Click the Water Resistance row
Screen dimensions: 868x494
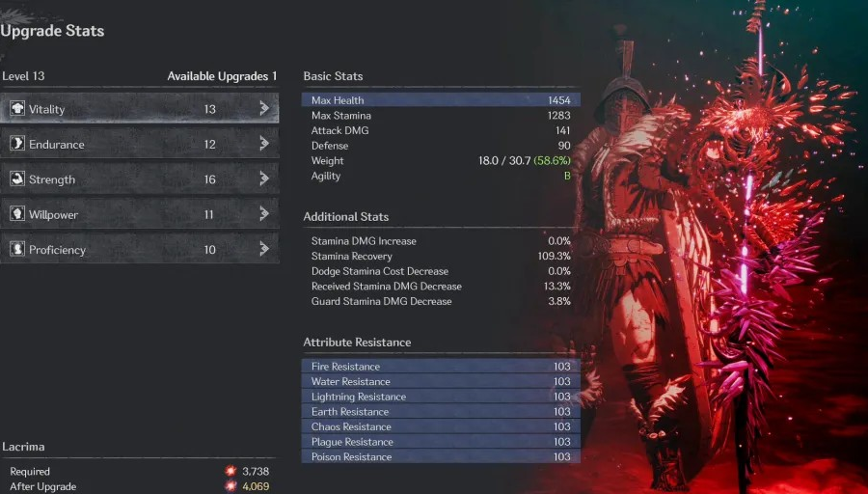(x=441, y=381)
